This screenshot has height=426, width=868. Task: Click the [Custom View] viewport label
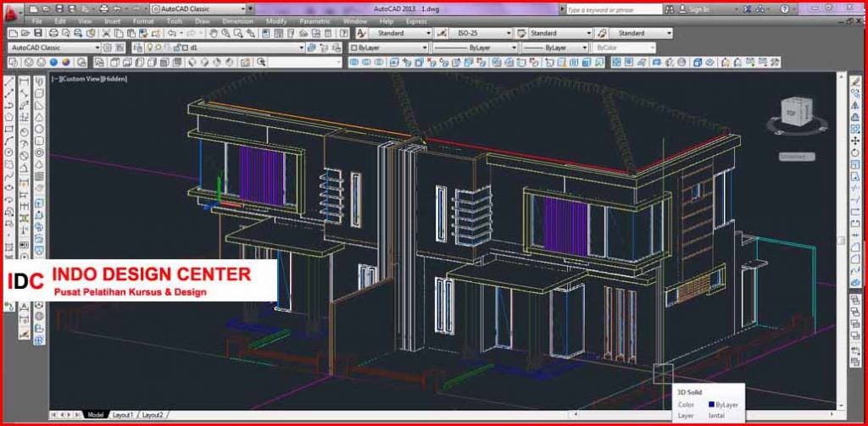(x=79, y=79)
